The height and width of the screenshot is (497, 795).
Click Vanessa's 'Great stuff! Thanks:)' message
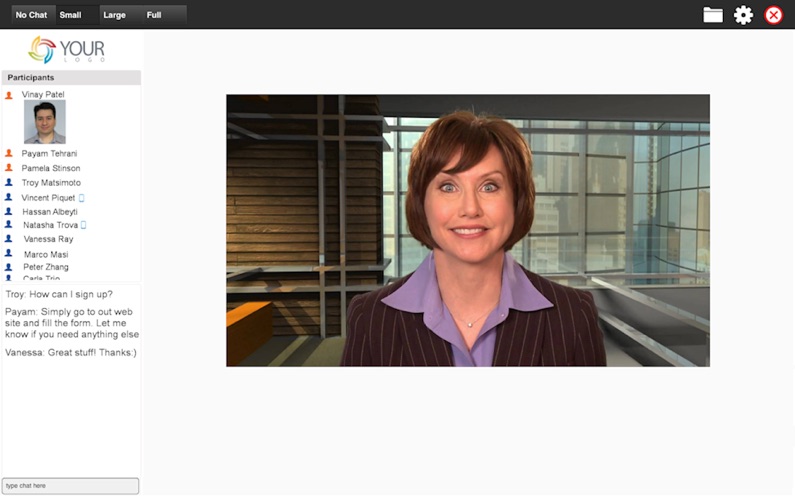click(70, 352)
